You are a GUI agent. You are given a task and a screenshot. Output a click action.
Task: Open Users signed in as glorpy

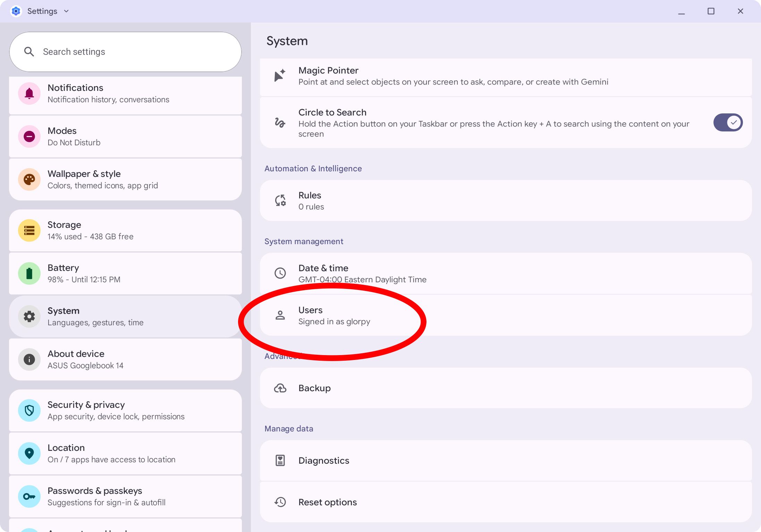506,315
